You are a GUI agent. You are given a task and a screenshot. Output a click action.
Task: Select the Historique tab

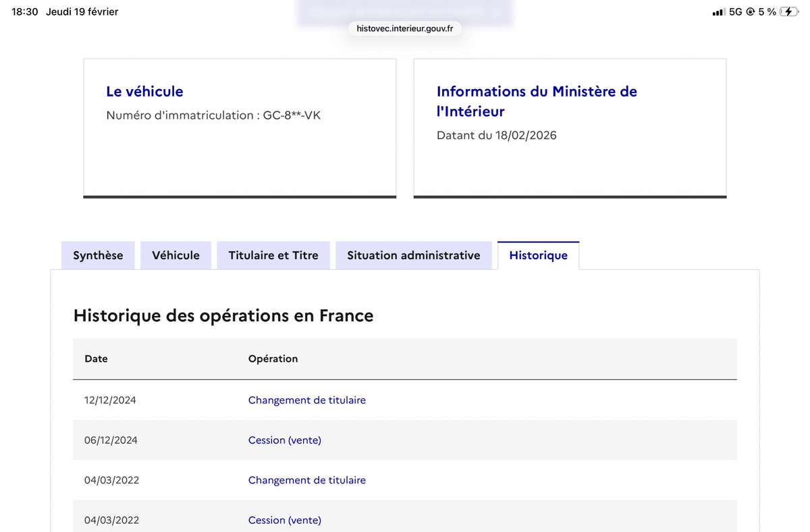538,255
